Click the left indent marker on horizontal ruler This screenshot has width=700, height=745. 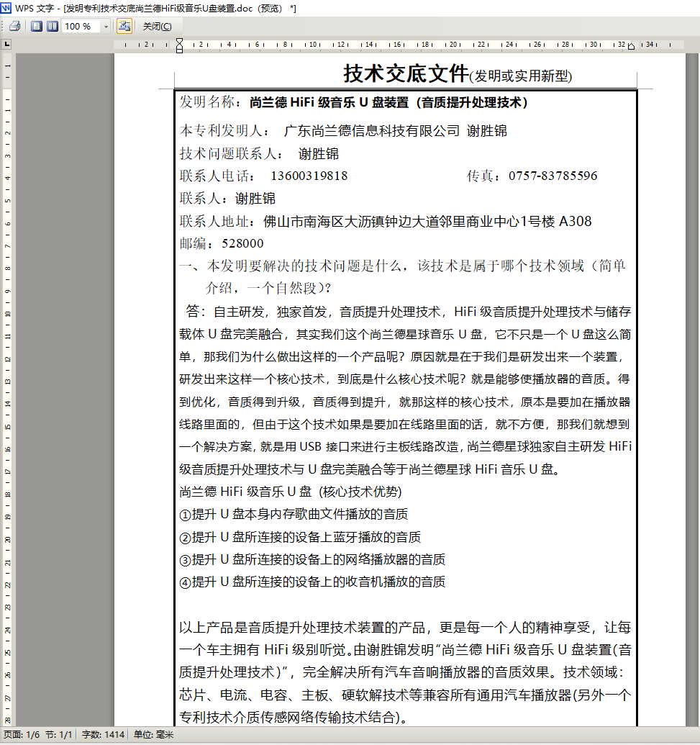[179, 47]
